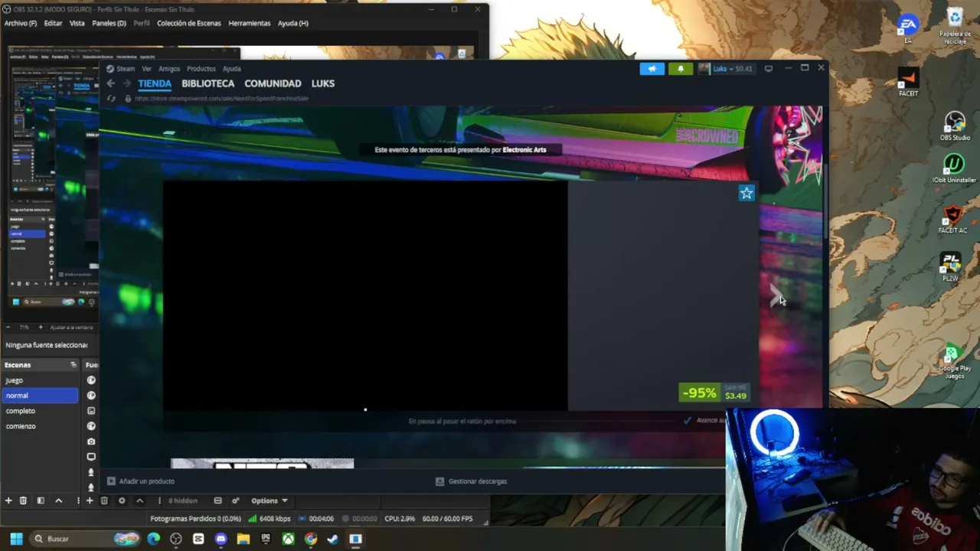The height and width of the screenshot is (551, 980).
Task: Open the LUKS profile tab in Steam
Action: point(323,83)
